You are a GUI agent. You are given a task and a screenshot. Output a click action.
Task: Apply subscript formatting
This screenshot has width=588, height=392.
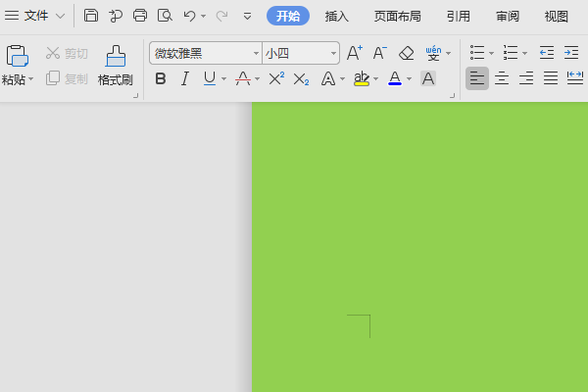(x=301, y=78)
